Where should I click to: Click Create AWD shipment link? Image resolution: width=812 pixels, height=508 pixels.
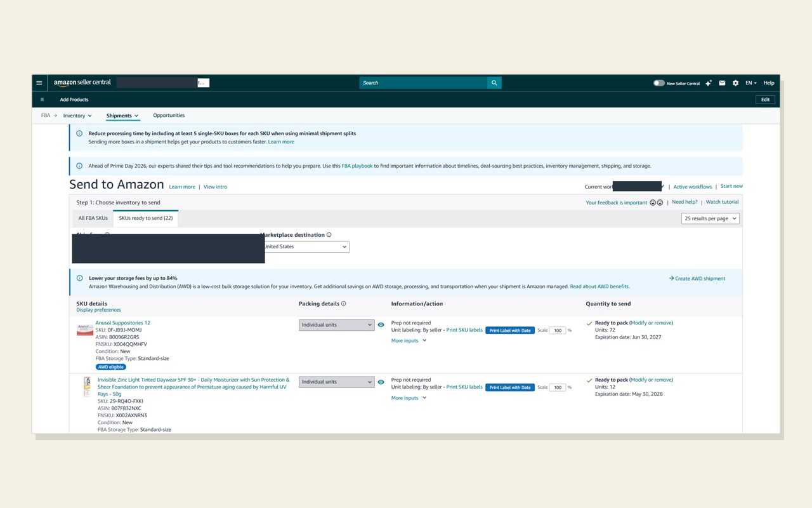(x=697, y=279)
